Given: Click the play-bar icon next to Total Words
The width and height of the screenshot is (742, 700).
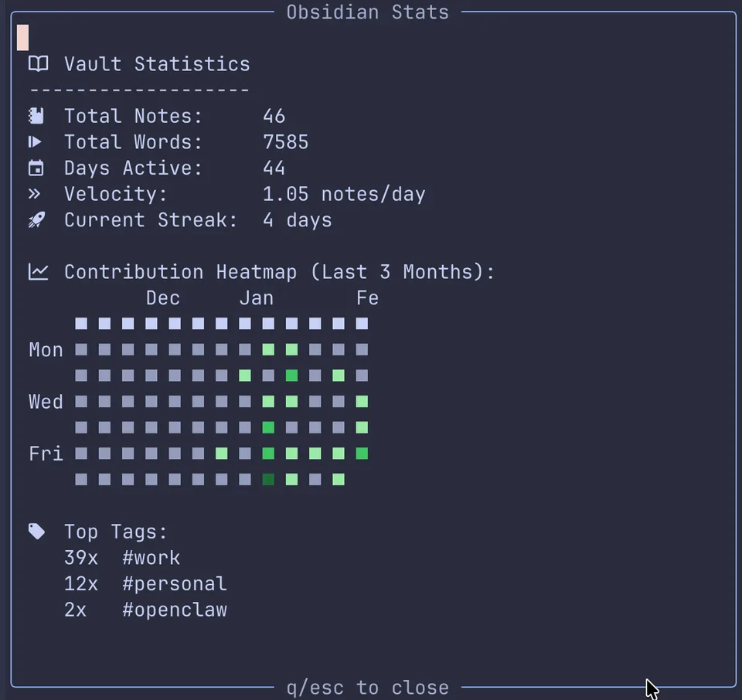Looking at the screenshot, I should (36, 141).
